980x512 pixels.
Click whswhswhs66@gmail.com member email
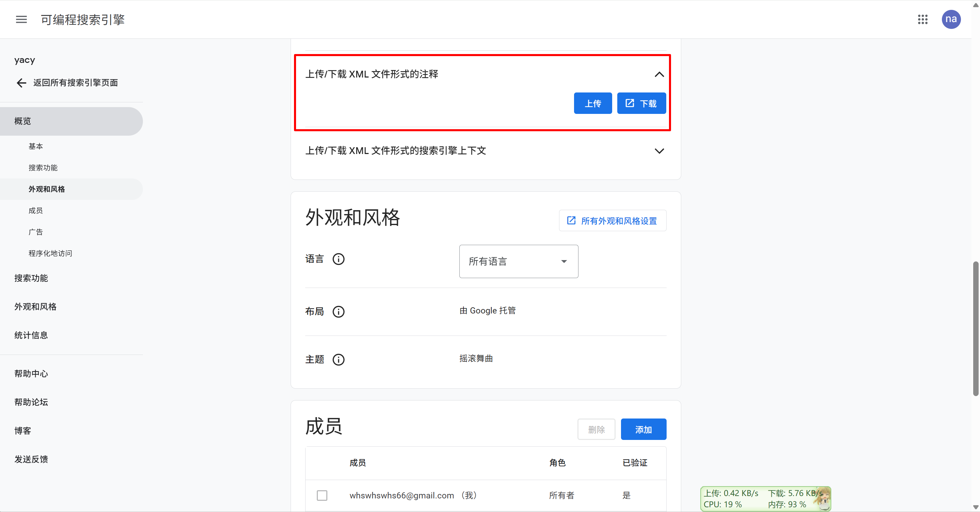(402, 495)
